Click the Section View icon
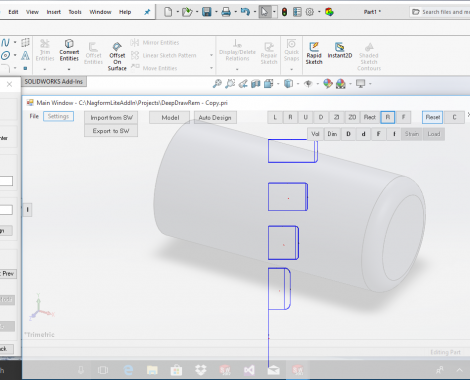 256,84
